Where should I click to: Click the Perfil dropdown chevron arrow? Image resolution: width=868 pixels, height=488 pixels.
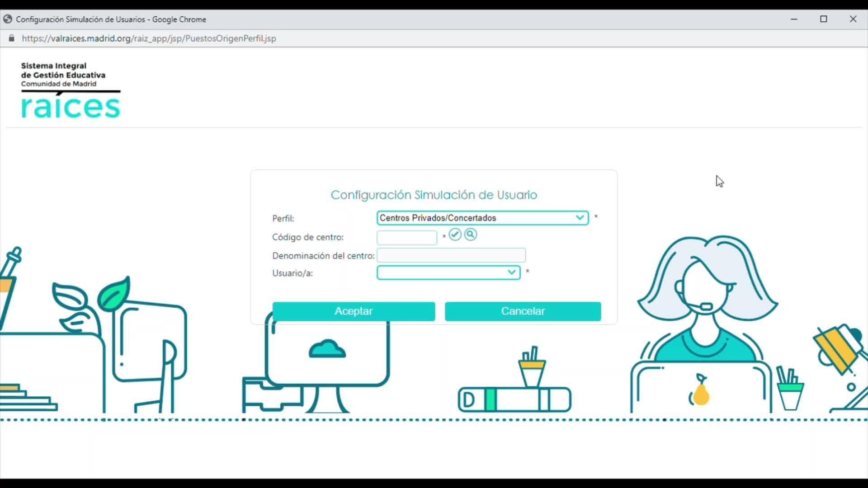[580, 218]
